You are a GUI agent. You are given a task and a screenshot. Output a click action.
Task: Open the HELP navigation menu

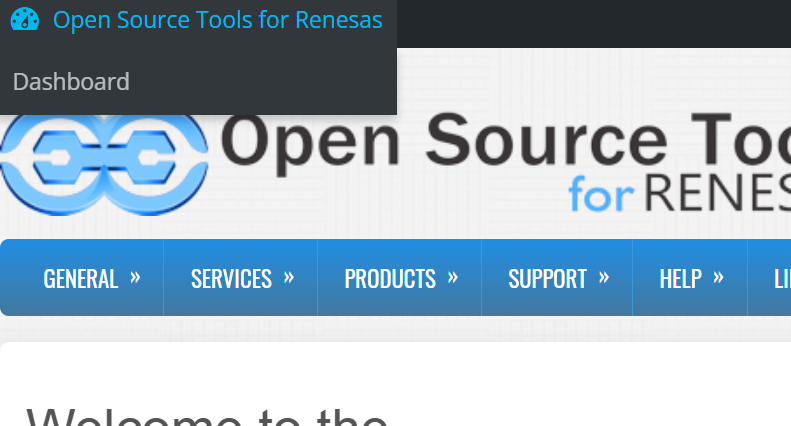click(680, 278)
